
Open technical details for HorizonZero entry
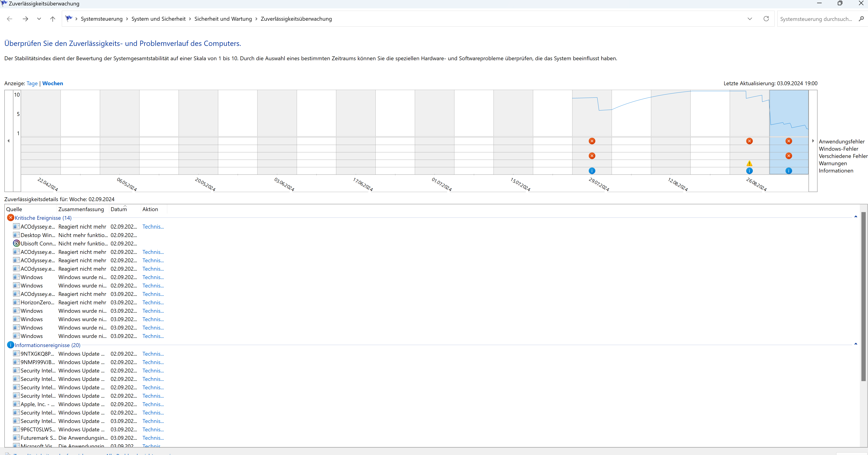[x=153, y=302]
